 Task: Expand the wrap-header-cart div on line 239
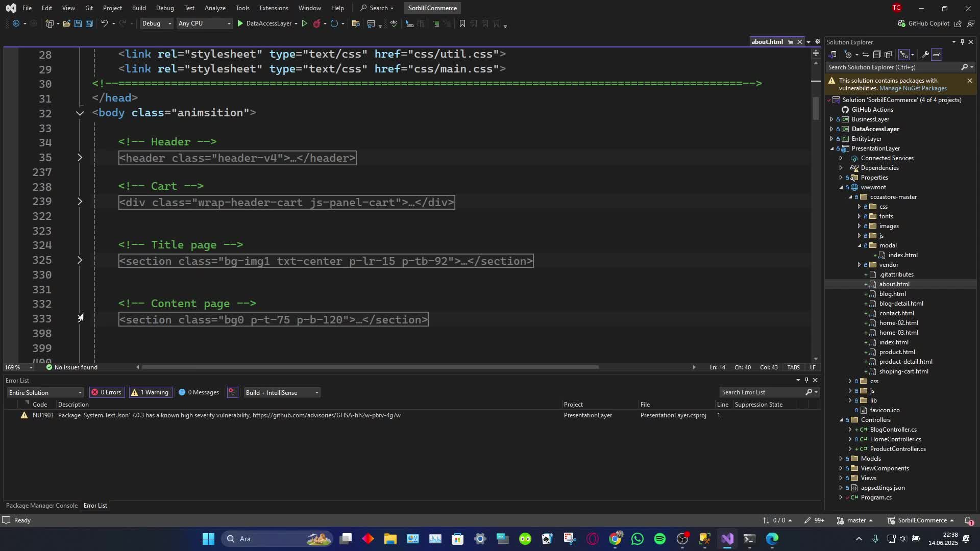[x=80, y=202]
